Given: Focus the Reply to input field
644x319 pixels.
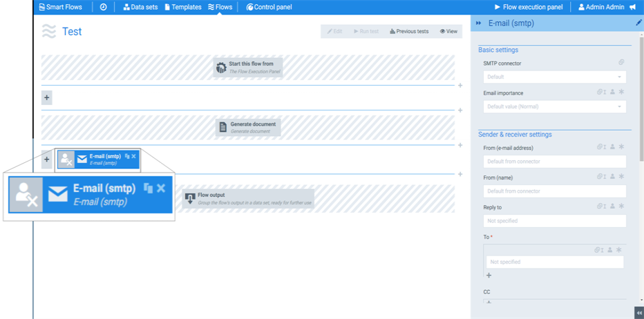Looking at the screenshot, I should point(555,221).
